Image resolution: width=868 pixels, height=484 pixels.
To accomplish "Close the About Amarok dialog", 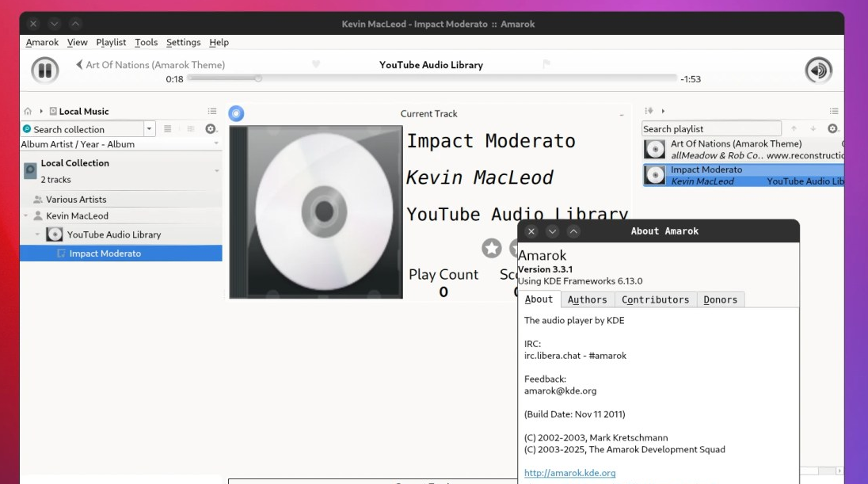I will click(531, 231).
